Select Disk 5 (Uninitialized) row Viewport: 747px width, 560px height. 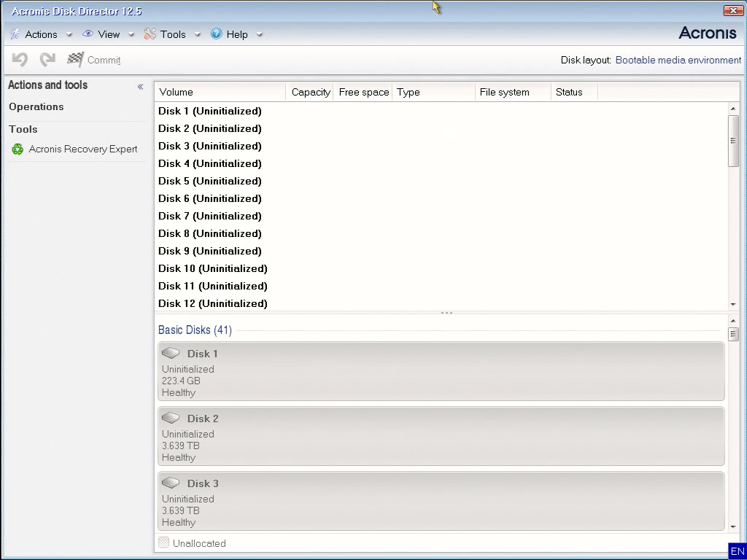(441, 181)
